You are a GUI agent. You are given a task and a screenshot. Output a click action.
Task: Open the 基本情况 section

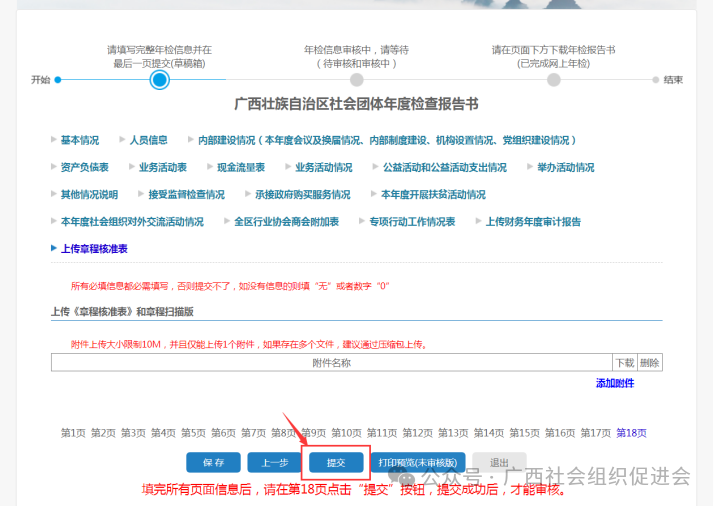[x=79, y=140]
